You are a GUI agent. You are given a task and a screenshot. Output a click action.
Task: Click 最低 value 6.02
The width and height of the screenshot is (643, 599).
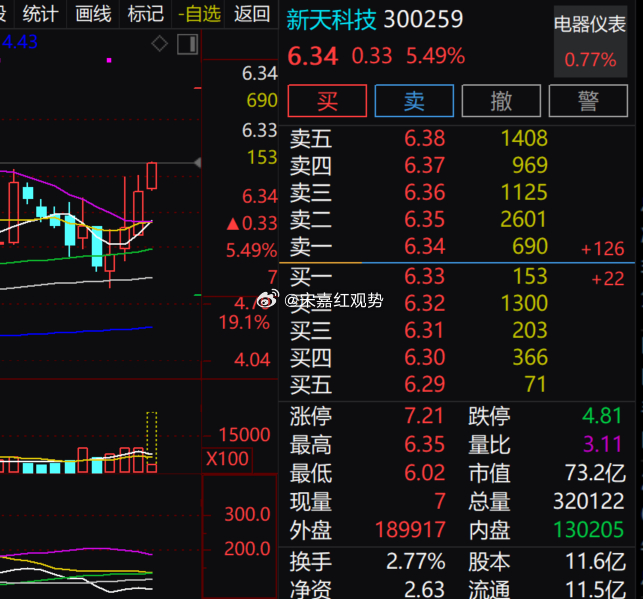point(424,473)
